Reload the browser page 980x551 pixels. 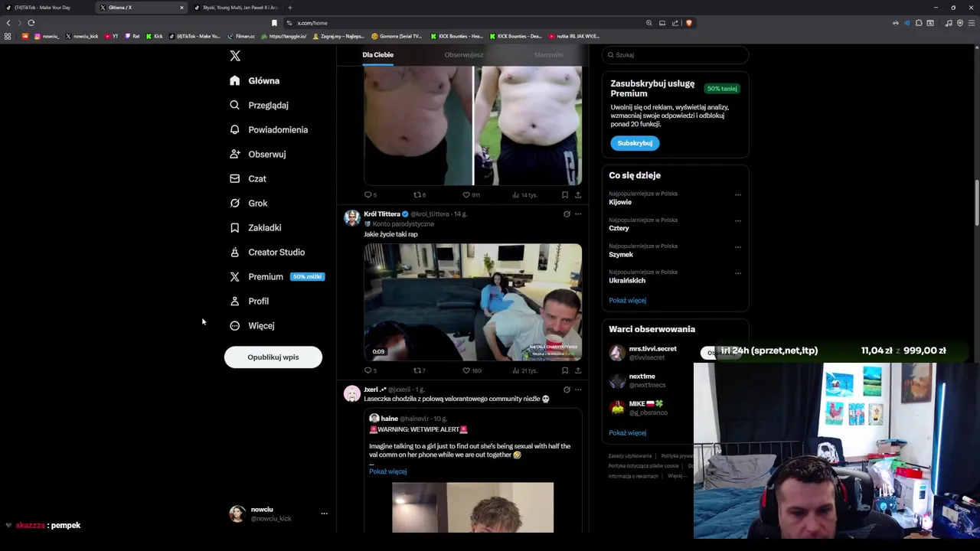coord(31,23)
